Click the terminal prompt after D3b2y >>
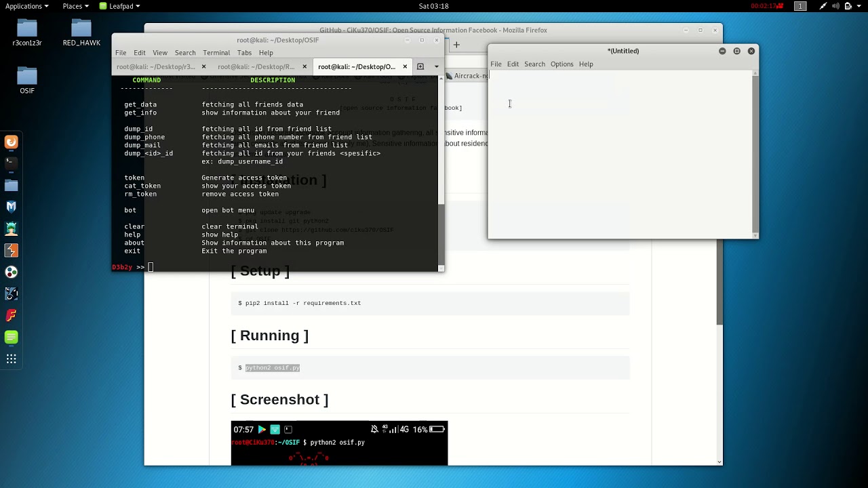 151,267
